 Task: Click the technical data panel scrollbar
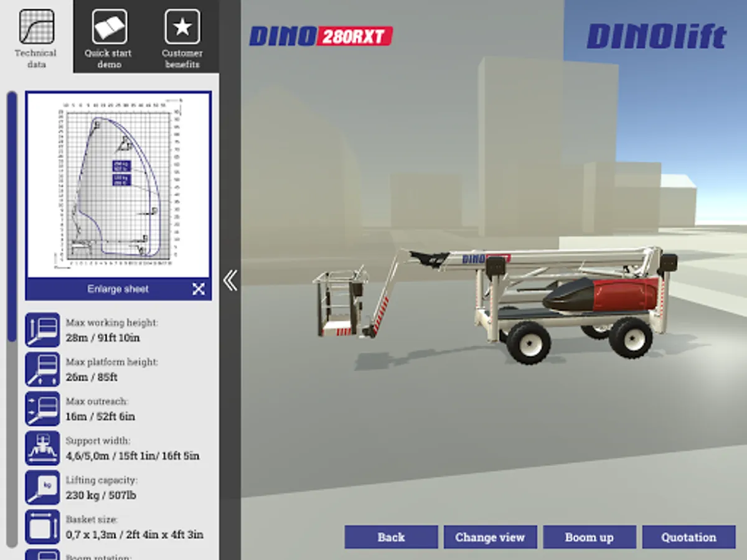point(12,216)
